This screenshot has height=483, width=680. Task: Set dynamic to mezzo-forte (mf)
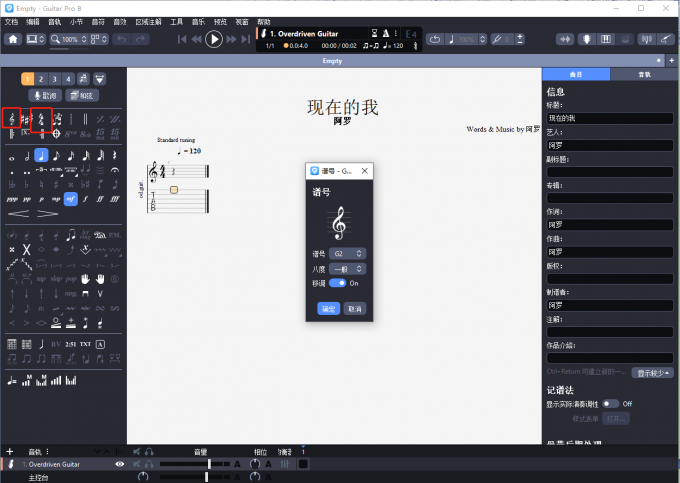click(71, 199)
